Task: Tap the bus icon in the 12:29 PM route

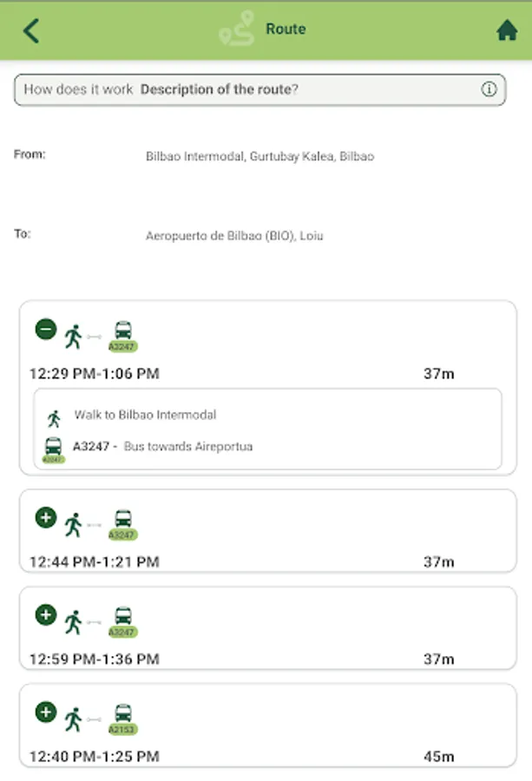Action: tap(123, 334)
